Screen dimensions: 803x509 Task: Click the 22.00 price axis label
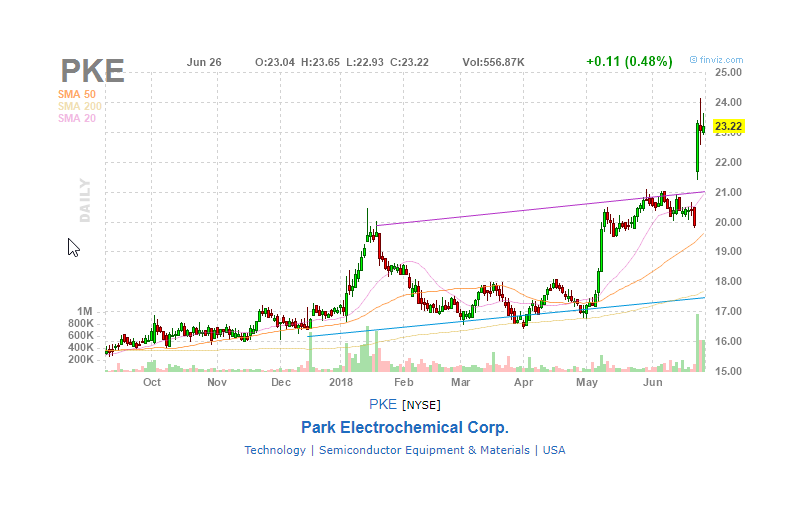coord(728,162)
